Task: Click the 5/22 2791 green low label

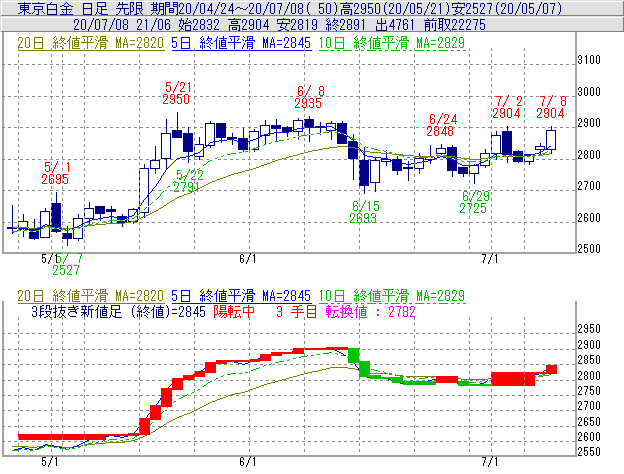Action: point(188,181)
